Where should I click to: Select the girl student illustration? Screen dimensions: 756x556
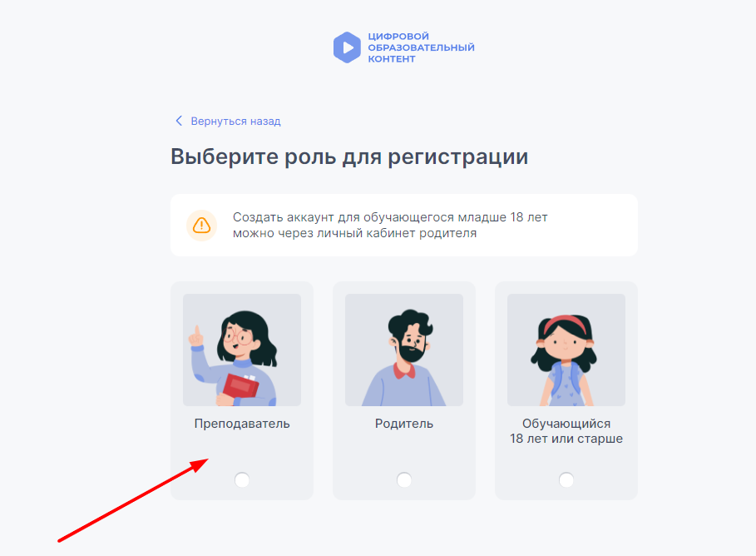click(x=566, y=350)
